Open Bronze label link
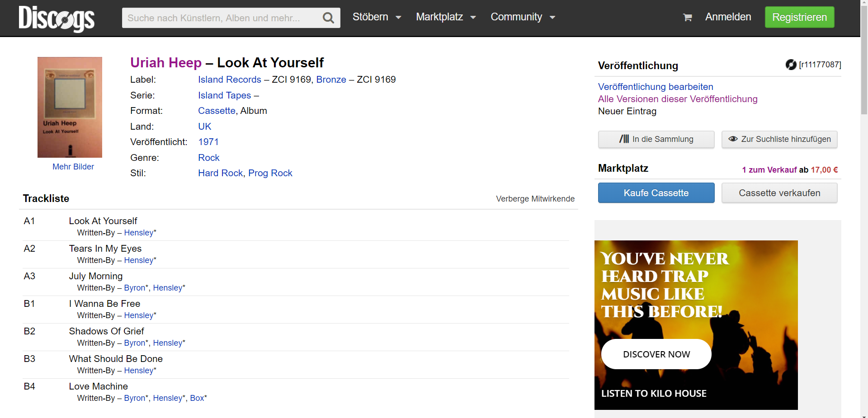Image resolution: width=868 pixels, height=418 pixels. pos(331,80)
